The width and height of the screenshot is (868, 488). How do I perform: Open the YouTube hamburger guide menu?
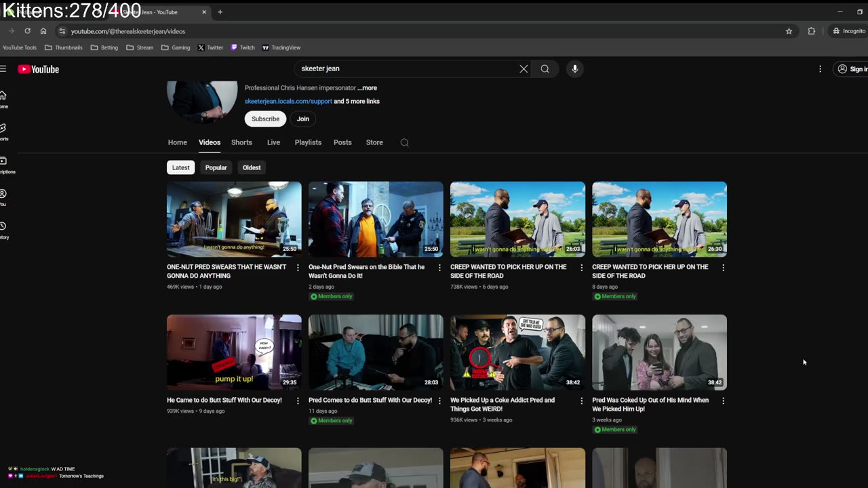(3, 69)
